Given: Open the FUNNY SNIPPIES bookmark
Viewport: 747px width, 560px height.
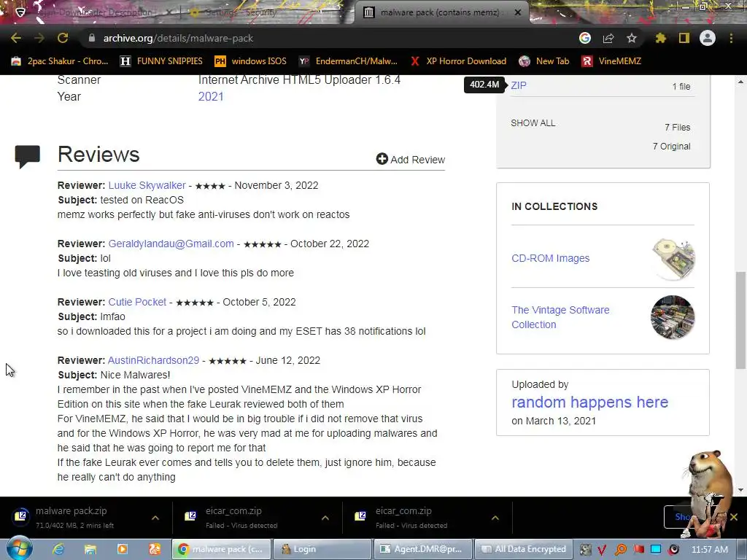Looking at the screenshot, I should coord(161,61).
